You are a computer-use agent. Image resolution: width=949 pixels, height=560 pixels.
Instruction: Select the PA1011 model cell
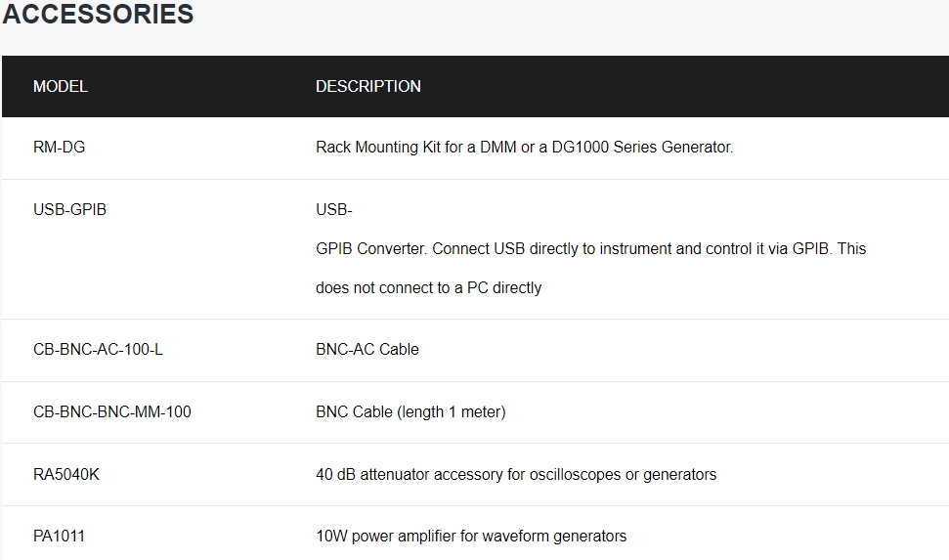59,536
